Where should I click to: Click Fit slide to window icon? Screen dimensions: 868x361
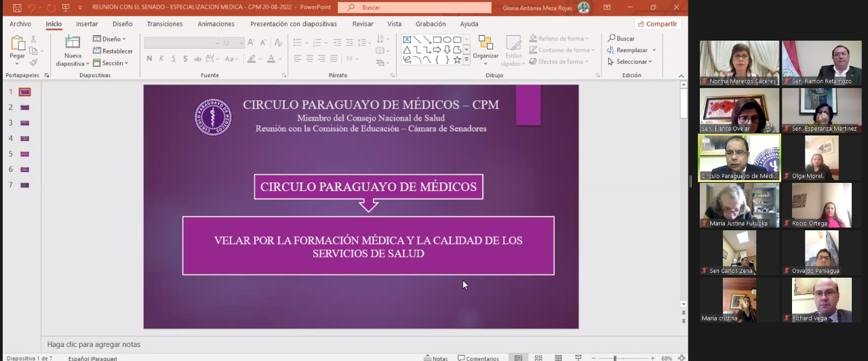682,358
